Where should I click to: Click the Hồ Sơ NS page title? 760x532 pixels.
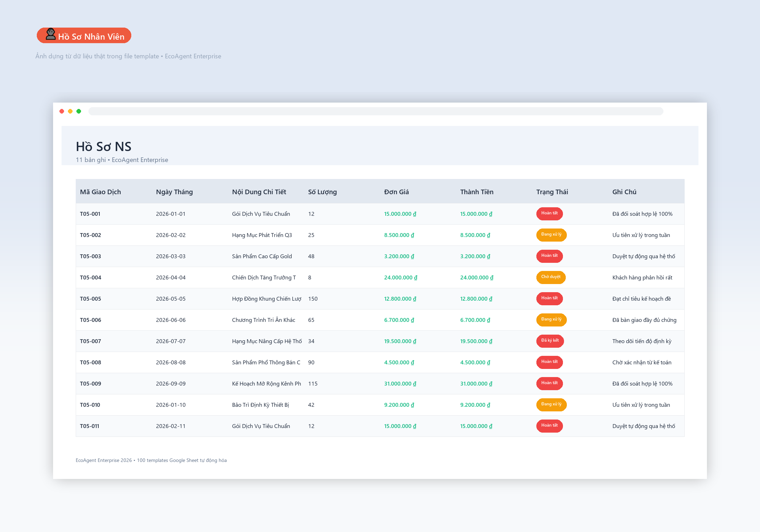coord(103,146)
